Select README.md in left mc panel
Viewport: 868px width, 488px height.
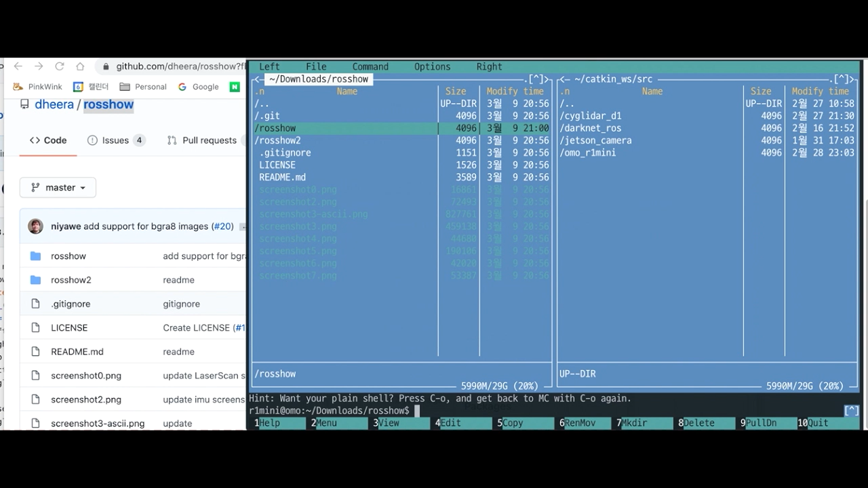click(344, 177)
